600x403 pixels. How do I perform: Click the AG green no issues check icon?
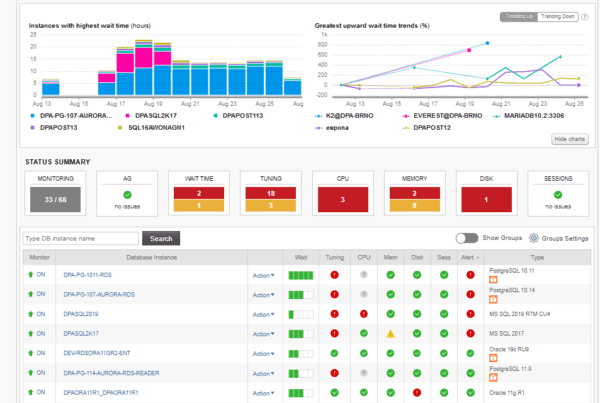point(127,195)
